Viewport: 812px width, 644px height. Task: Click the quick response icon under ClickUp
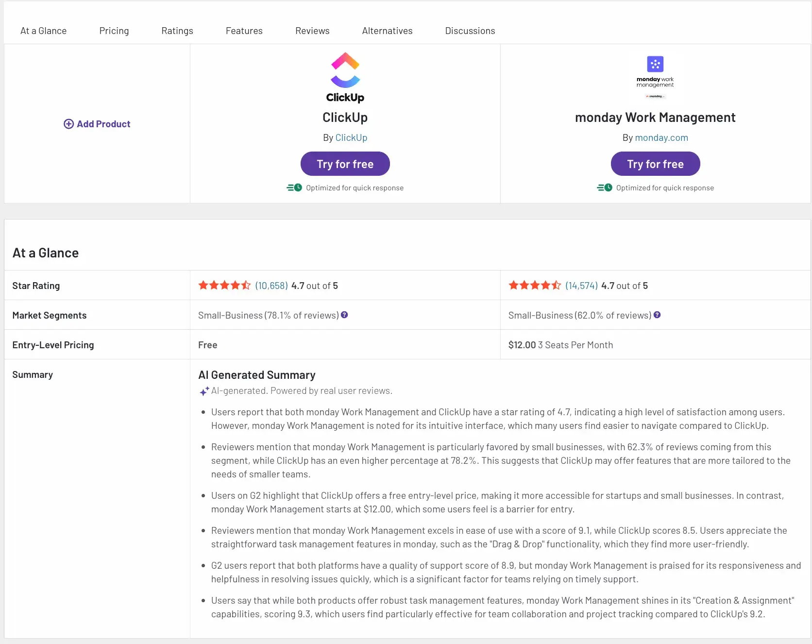(x=294, y=187)
